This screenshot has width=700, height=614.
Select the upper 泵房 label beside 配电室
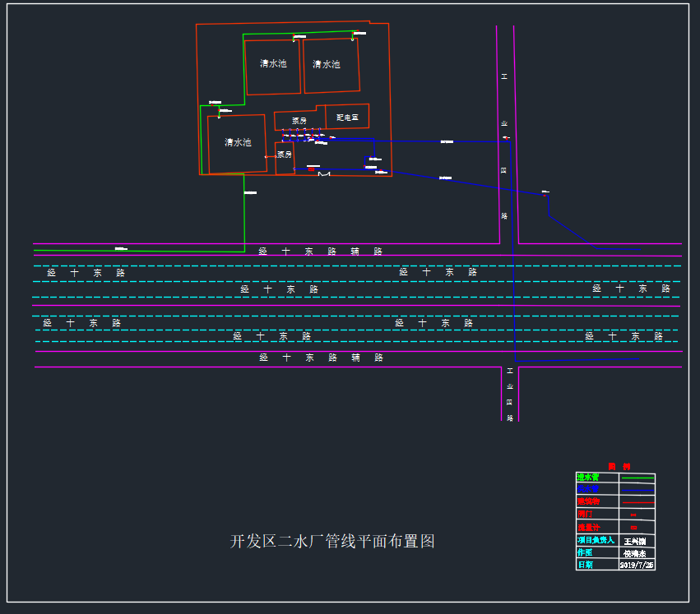pos(299,121)
